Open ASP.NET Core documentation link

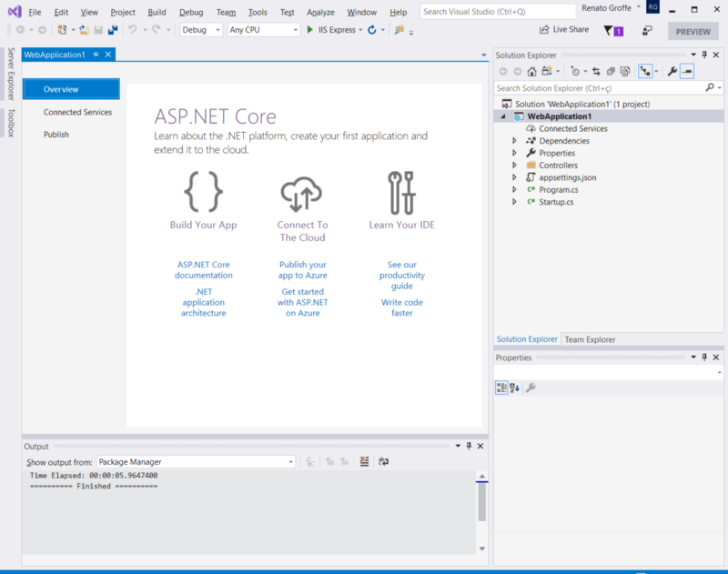(203, 269)
